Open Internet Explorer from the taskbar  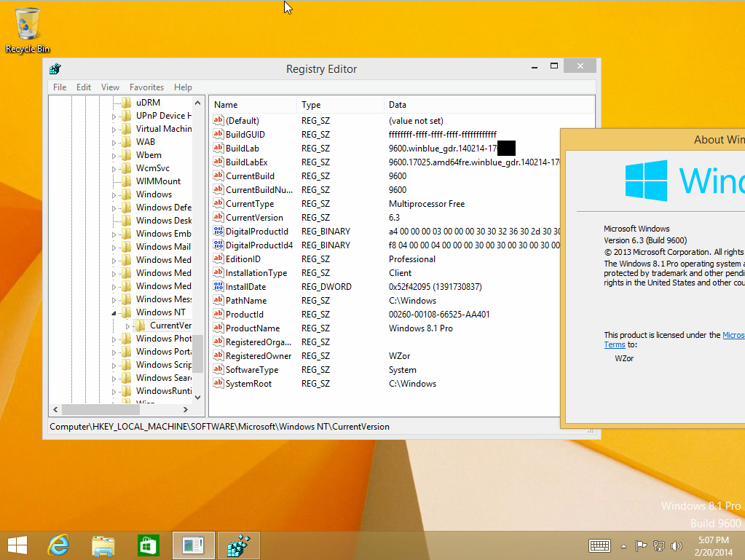[58, 545]
